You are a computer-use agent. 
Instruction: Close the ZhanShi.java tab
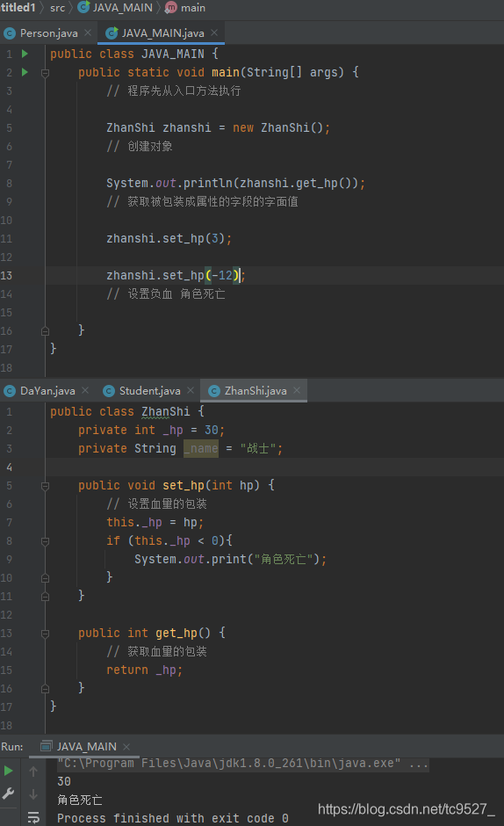pyautogui.click(x=297, y=390)
